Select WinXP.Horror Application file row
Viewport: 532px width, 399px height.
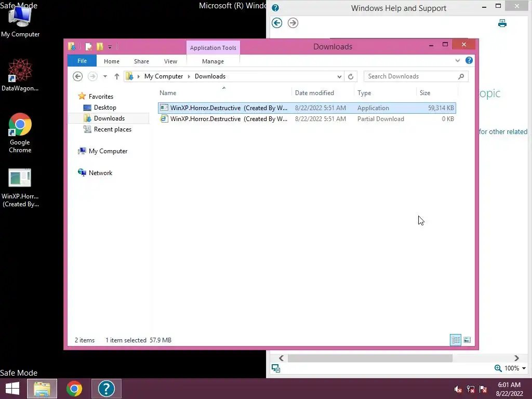coord(307,108)
